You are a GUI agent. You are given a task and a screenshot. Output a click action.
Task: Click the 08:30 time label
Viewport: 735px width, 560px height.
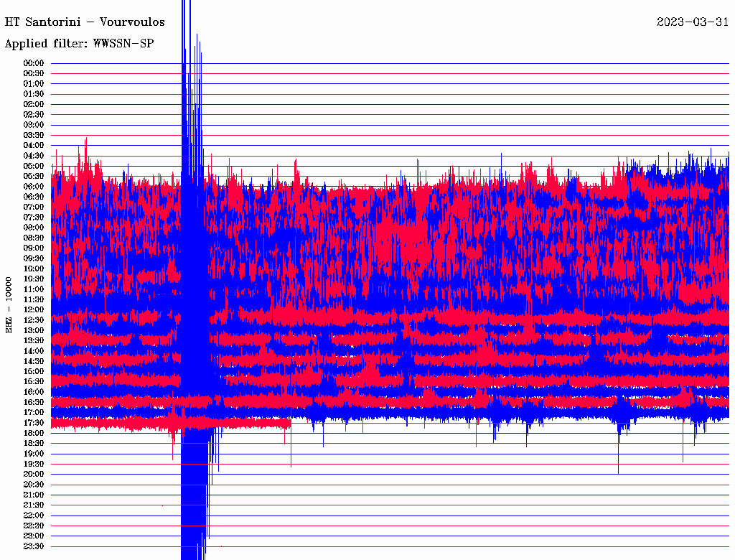34,238
